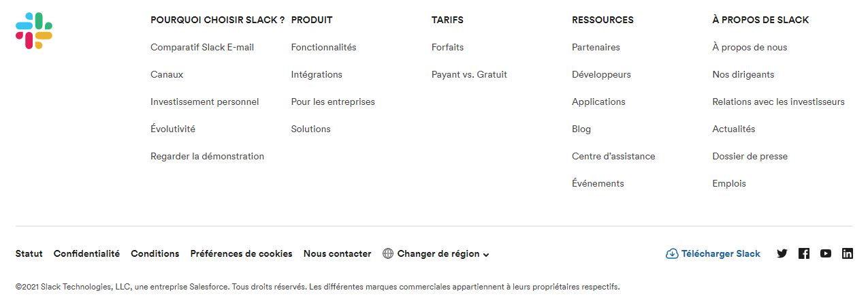Go to Fonctionnalités page
Image resolution: width=868 pixels, height=297 pixels.
[x=323, y=47]
